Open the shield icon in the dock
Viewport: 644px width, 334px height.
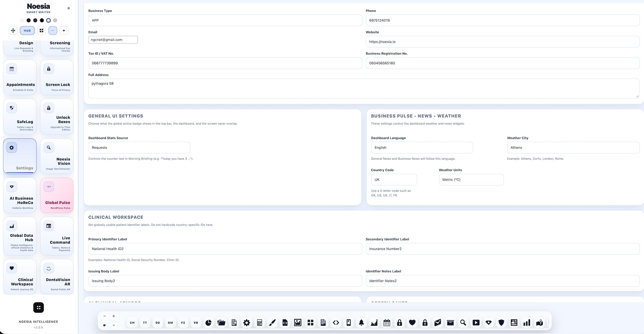(501, 323)
